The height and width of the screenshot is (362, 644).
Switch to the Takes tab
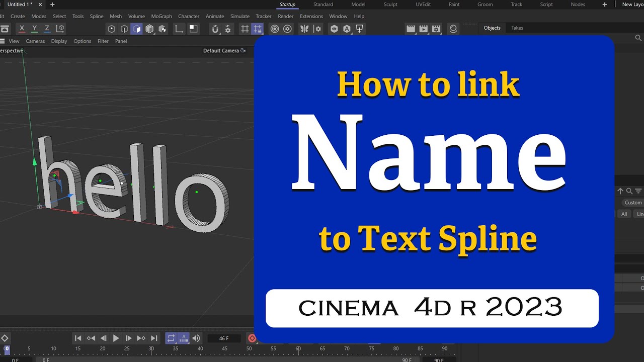tap(517, 28)
